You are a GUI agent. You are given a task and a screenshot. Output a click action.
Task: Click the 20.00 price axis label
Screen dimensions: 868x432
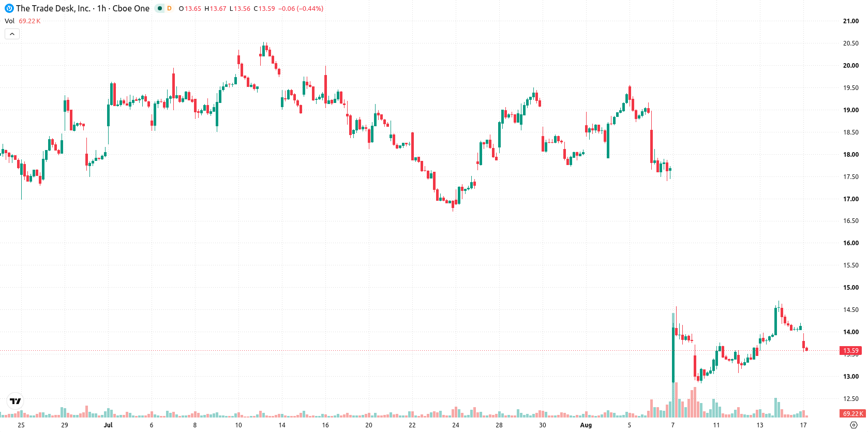click(850, 66)
